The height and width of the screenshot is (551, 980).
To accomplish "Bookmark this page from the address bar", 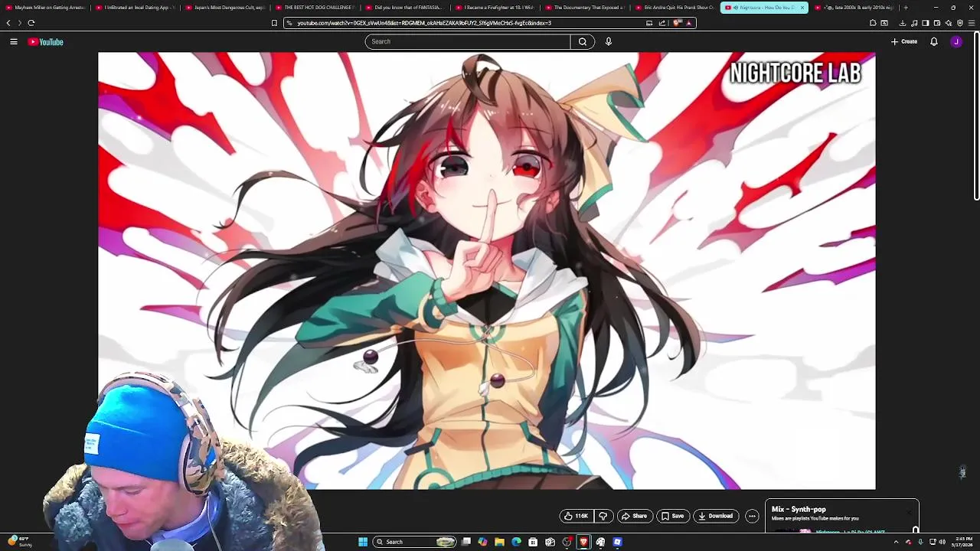I will (x=274, y=23).
